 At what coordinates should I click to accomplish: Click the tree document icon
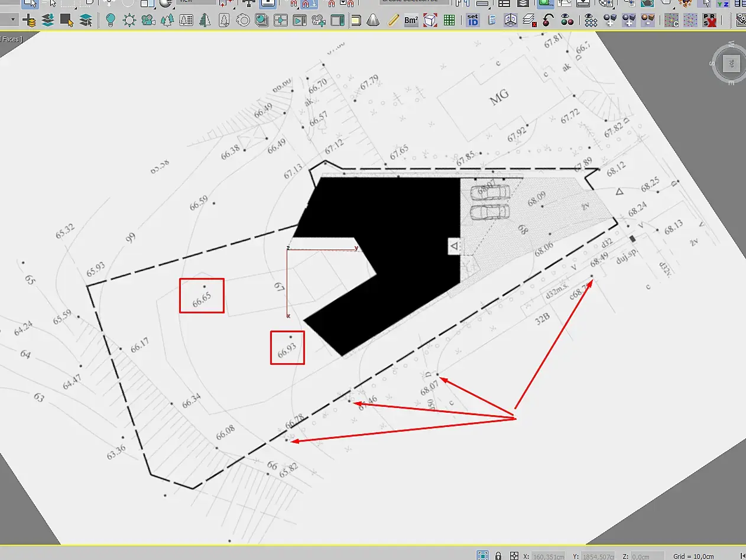pos(224,21)
